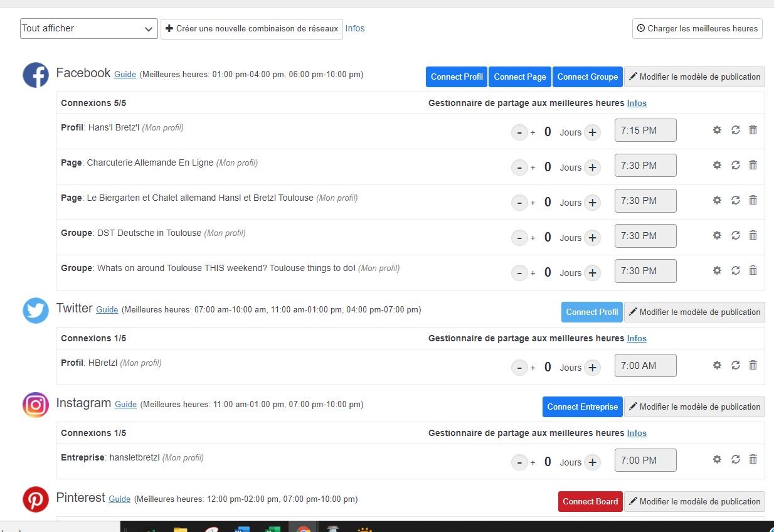Delete the DST Deutsche in Toulouse group
Screen dimensions: 774x532
pos(753,235)
